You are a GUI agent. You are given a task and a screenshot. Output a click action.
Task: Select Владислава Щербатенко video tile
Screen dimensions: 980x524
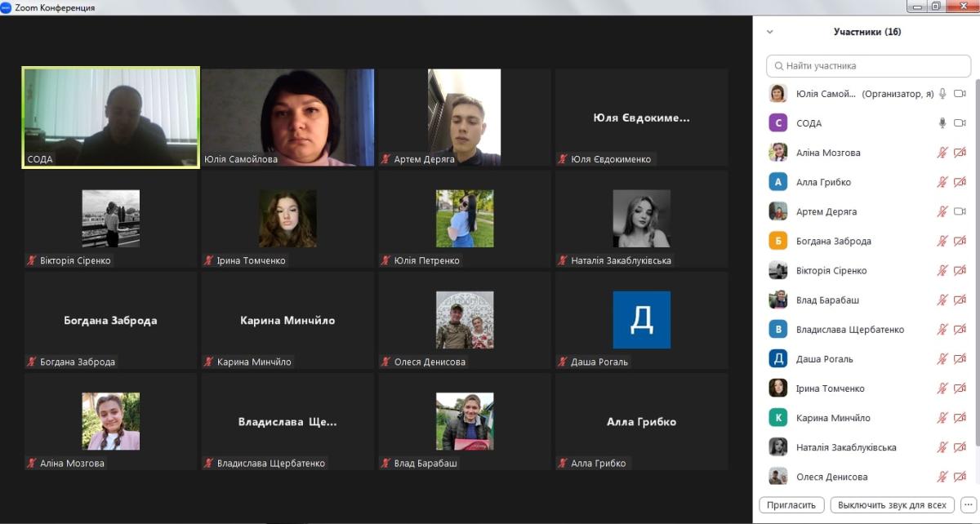[287, 421]
